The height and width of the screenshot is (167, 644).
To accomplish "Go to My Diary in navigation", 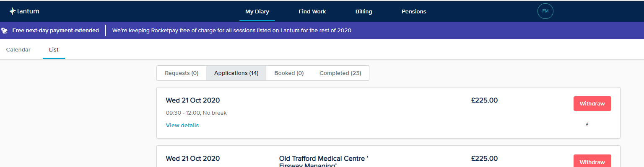I will coord(257,12).
